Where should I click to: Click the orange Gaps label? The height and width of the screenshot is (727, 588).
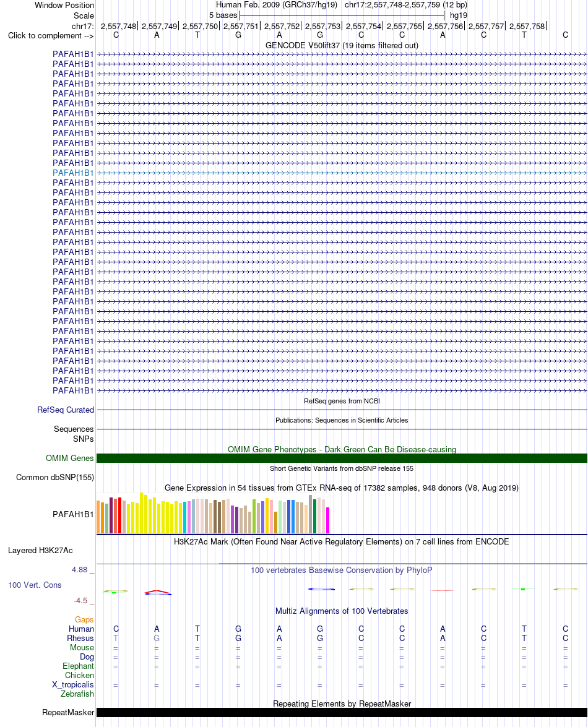(x=84, y=620)
